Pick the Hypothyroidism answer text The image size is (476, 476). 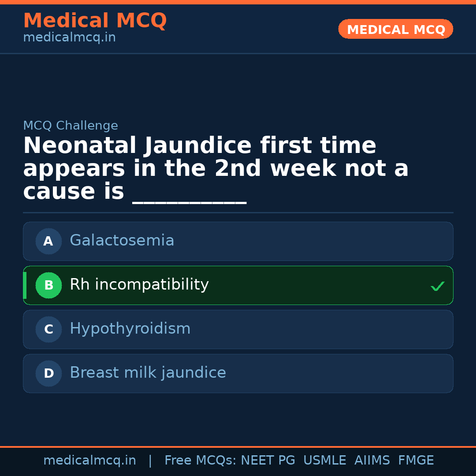130,329
